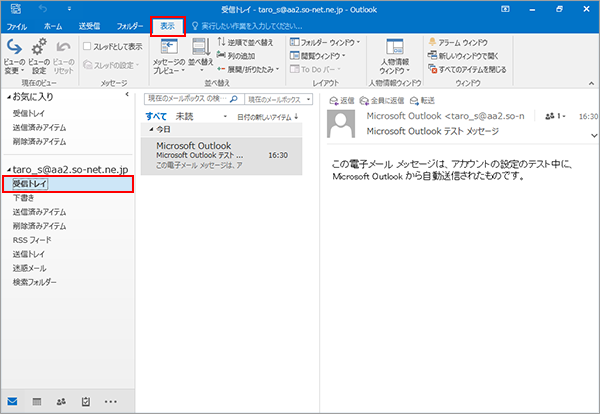Expand メッセージのプレビュー dropdown

(168, 60)
